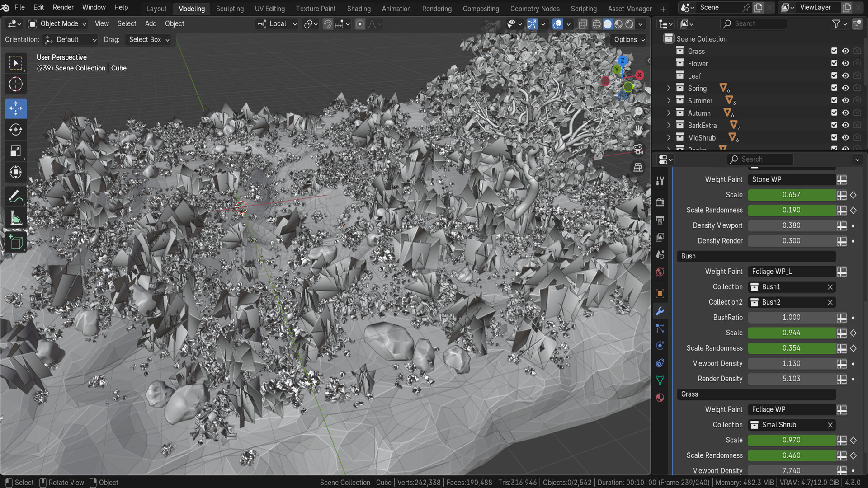Image resolution: width=868 pixels, height=488 pixels.
Task: Toggle visibility of the Leaf collection
Action: (845, 75)
